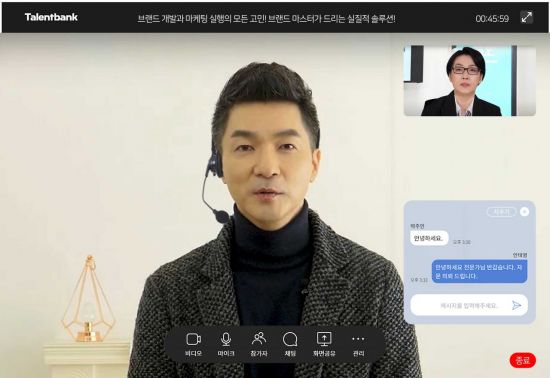Screen dimensions: 550x378
Task: Open the 관리 three-dots menu
Action: pyautogui.click(x=358, y=344)
